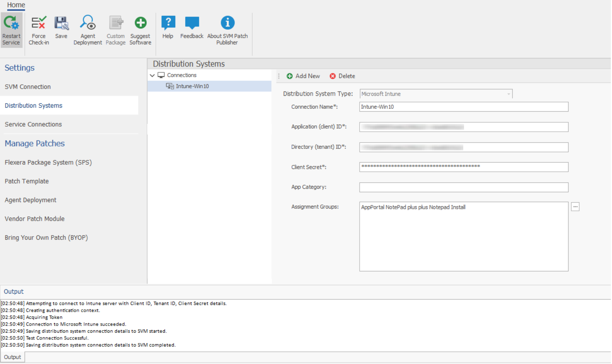The image size is (612, 364).
Task: Select the Home ribbon tab
Action: (x=16, y=5)
